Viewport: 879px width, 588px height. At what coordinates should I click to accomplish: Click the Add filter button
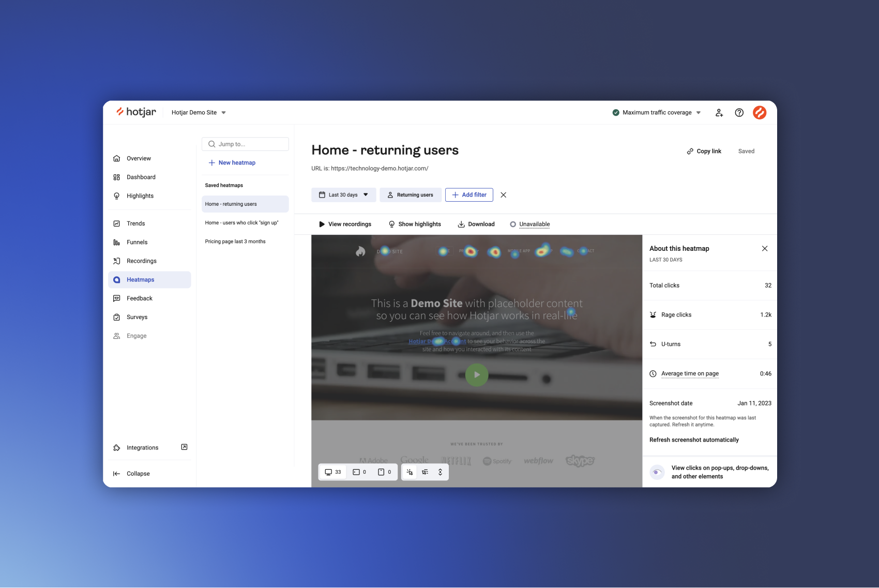[x=469, y=195]
